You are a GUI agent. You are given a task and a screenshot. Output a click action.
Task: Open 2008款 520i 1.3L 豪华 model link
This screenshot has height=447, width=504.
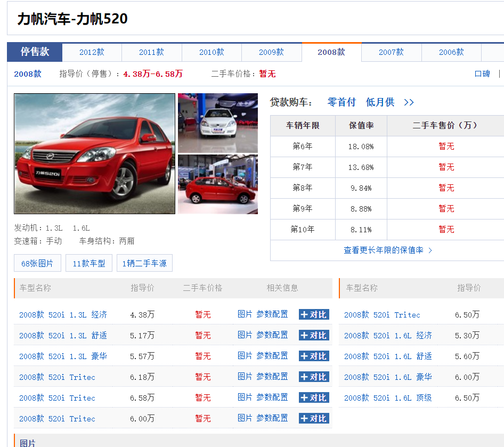point(63,356)
